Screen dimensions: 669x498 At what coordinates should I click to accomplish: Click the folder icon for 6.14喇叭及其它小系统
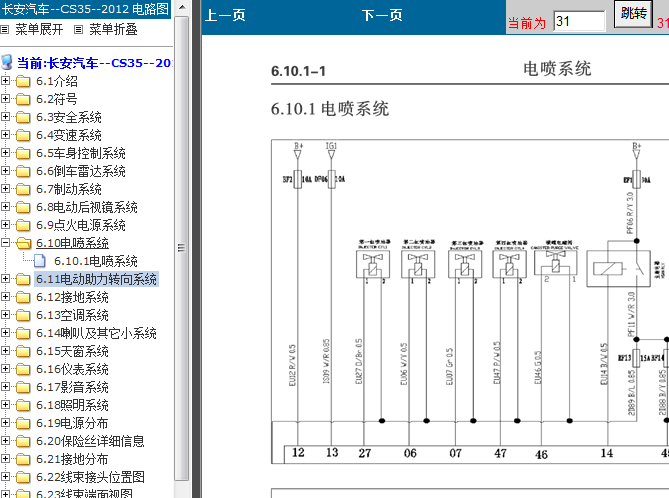[x=23, y=333]
